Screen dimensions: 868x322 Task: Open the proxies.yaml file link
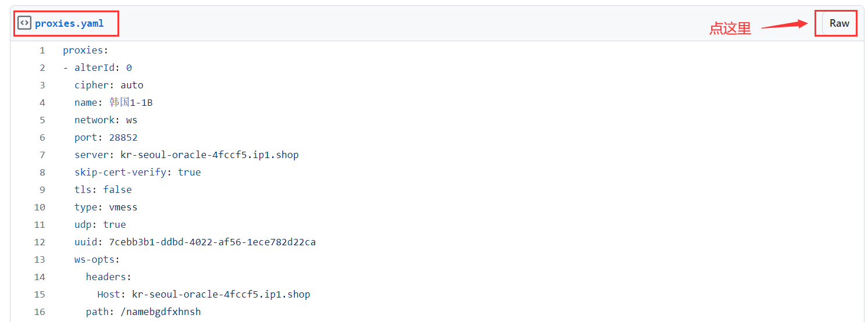click(x=69, y=24)
